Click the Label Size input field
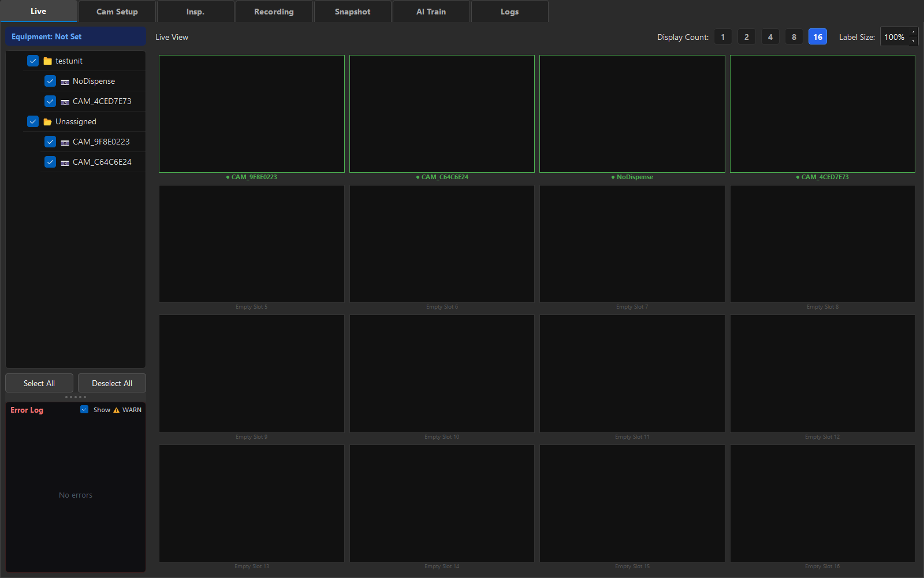924x578 pixels. pos(895,37)
